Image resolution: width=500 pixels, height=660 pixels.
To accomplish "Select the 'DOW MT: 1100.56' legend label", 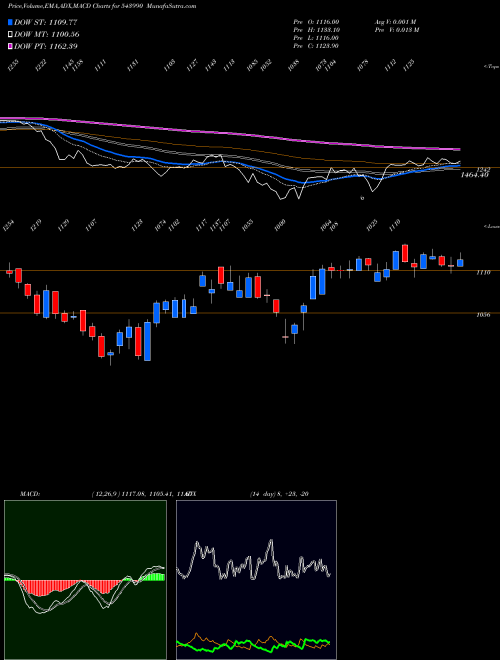I will coord(47,34).
